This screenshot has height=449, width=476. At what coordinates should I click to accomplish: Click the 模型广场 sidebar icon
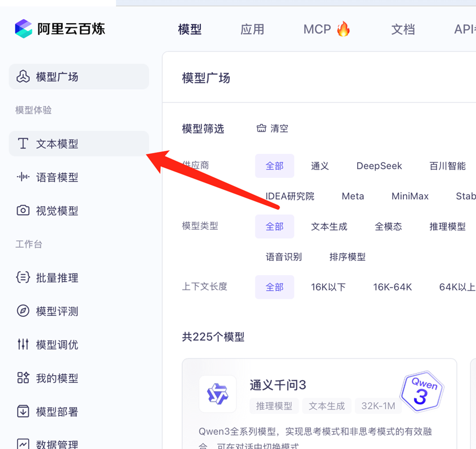point(23,76)
